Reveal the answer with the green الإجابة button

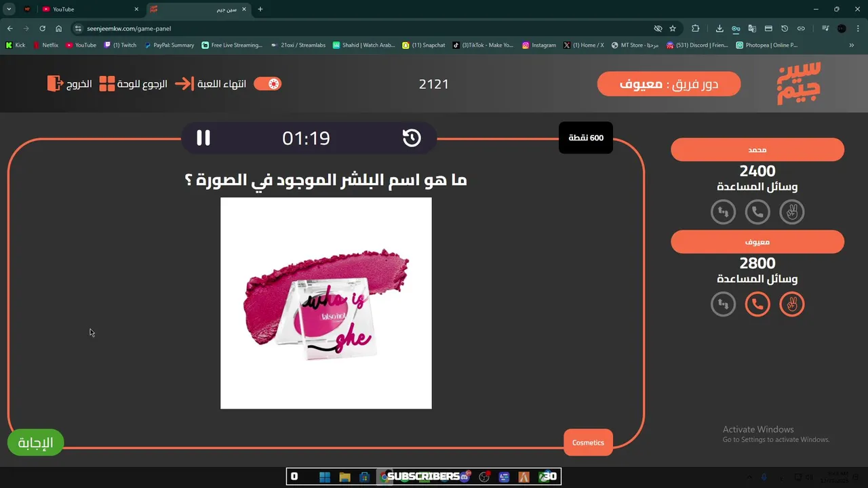click(35, 443)
